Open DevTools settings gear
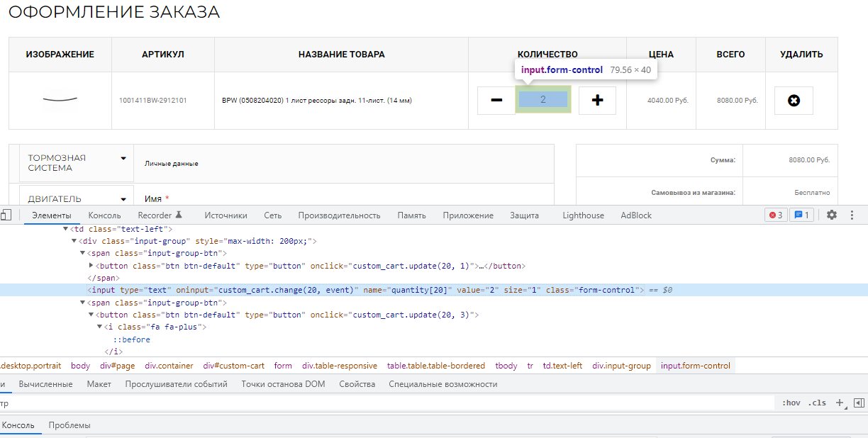 [x=832, y=215]
